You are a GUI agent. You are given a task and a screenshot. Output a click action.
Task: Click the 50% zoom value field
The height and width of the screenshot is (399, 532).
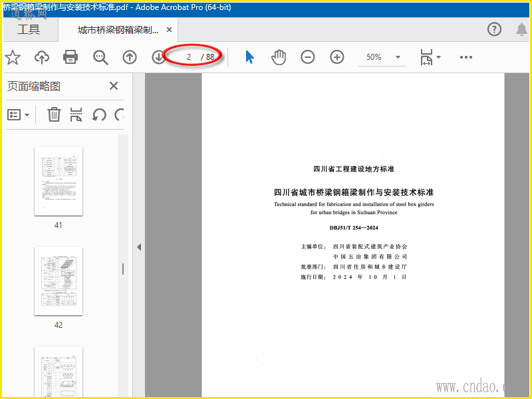tap(374, 57)
